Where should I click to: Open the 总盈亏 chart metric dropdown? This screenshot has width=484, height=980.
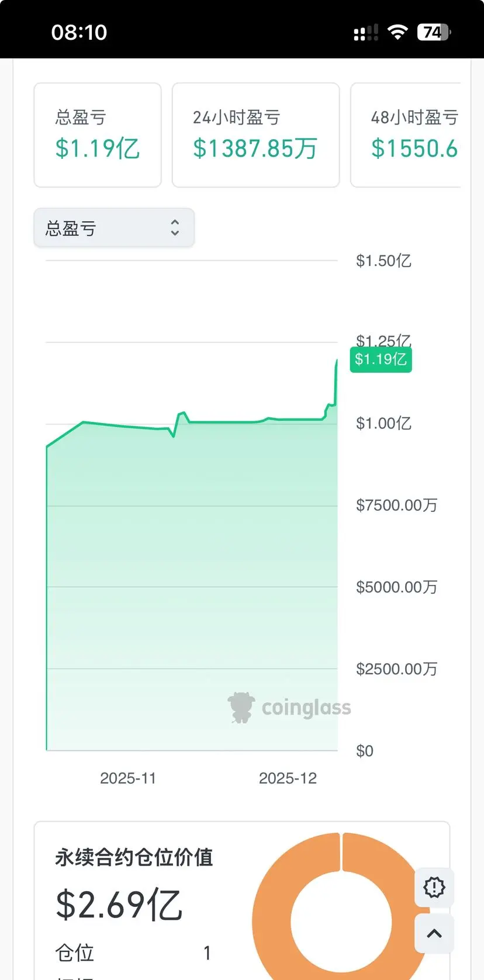coord(114,228)
